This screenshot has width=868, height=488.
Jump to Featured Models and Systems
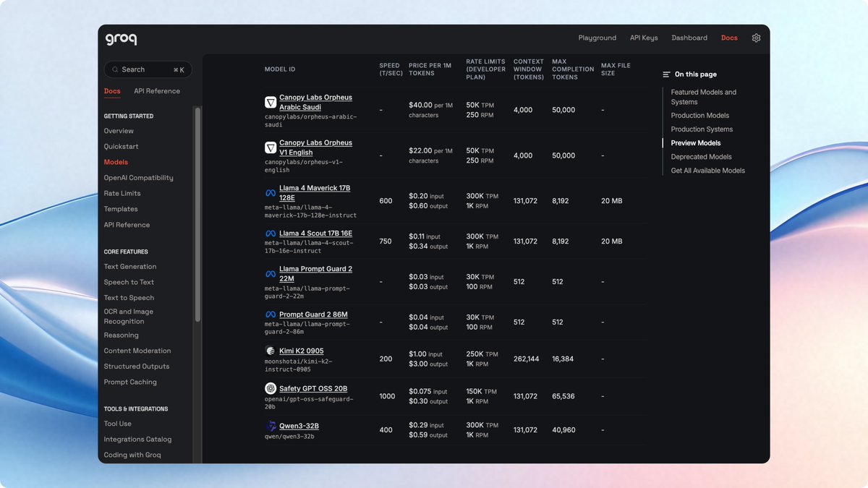[x=704, y=97]
